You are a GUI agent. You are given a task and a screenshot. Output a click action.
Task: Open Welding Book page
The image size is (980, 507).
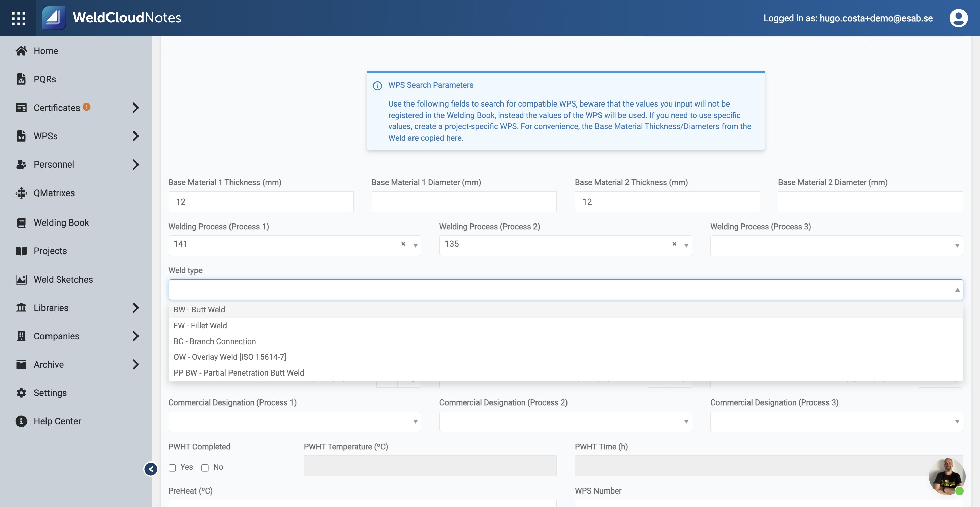pos(61,223)
